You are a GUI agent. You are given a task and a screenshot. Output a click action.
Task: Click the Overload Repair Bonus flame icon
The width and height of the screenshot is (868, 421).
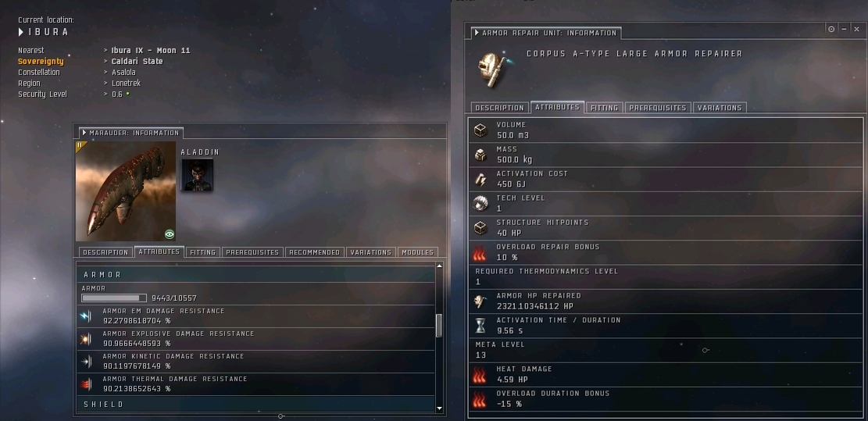(480, 253)
